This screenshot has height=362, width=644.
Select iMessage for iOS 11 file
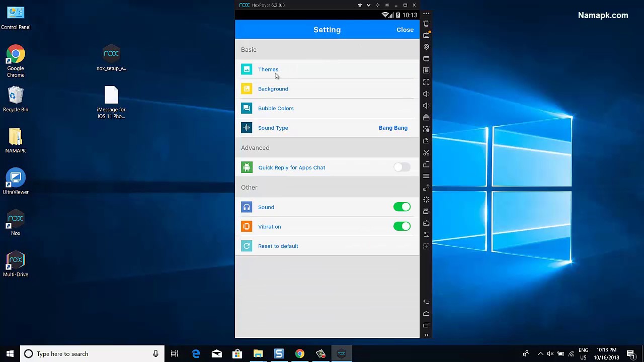click(111, 103)
